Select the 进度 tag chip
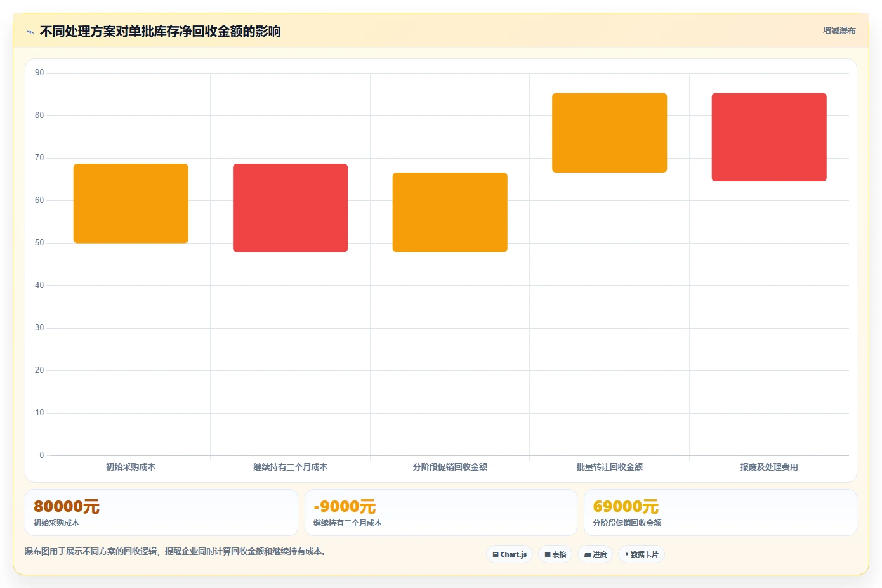 pos(595,554)
